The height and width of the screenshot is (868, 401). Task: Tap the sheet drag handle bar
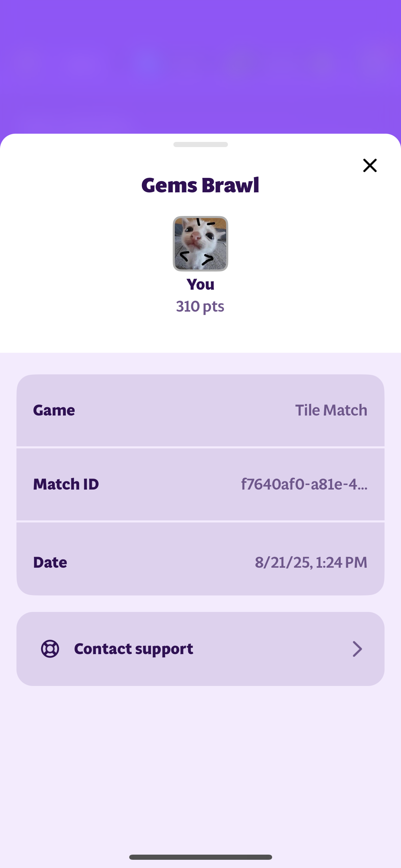click(200, 144)
